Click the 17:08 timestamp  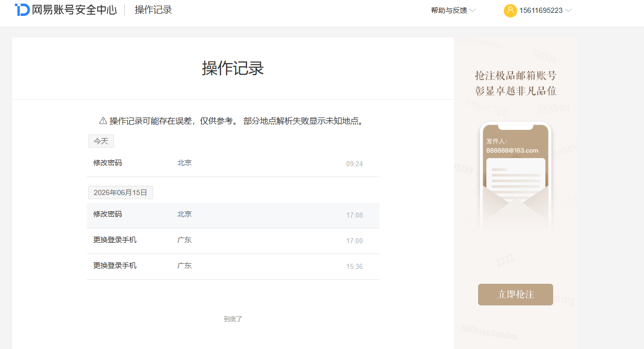pos(354,216)
